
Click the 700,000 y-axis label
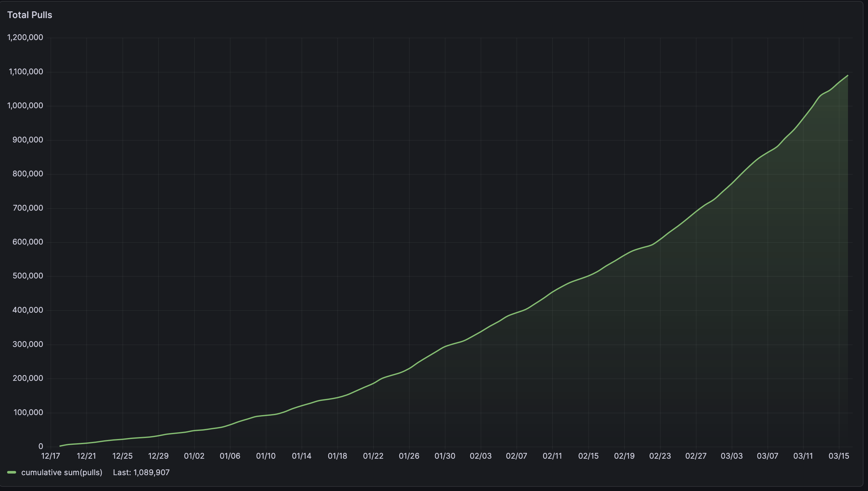(x=28, y=208)
